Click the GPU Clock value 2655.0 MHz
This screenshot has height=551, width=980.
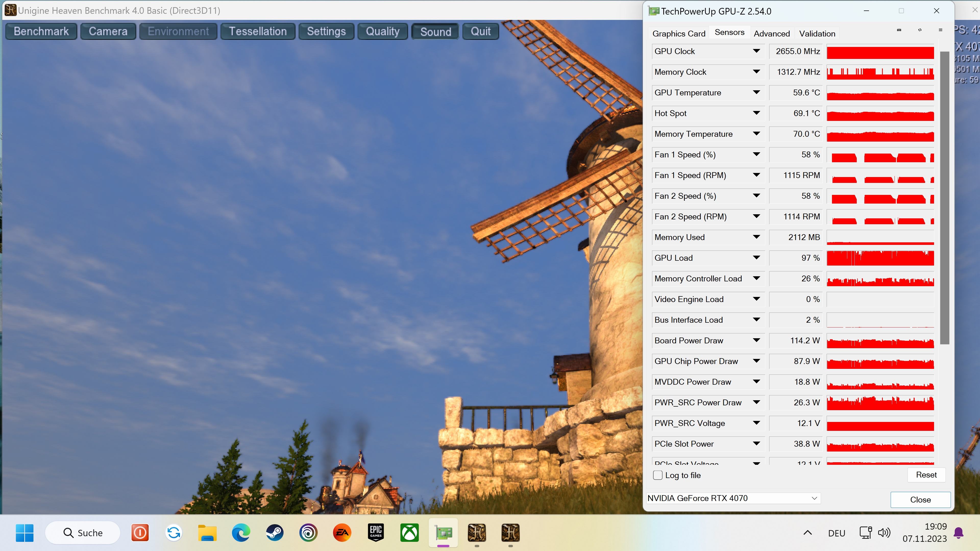796,51
